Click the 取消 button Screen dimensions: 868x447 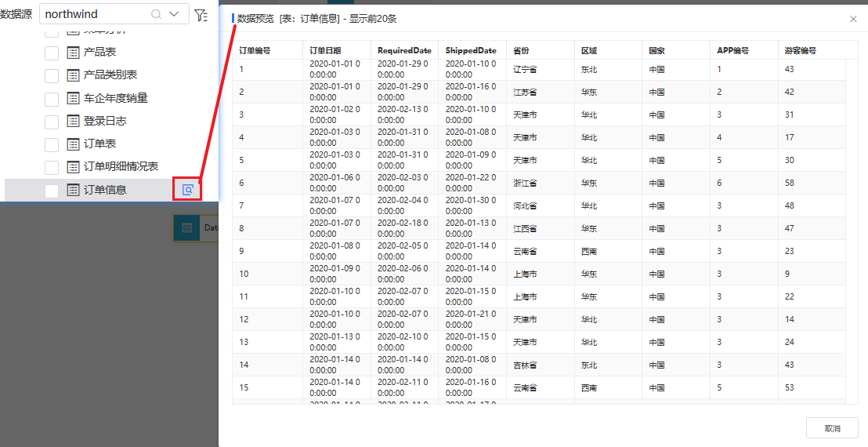click(832, 428)
